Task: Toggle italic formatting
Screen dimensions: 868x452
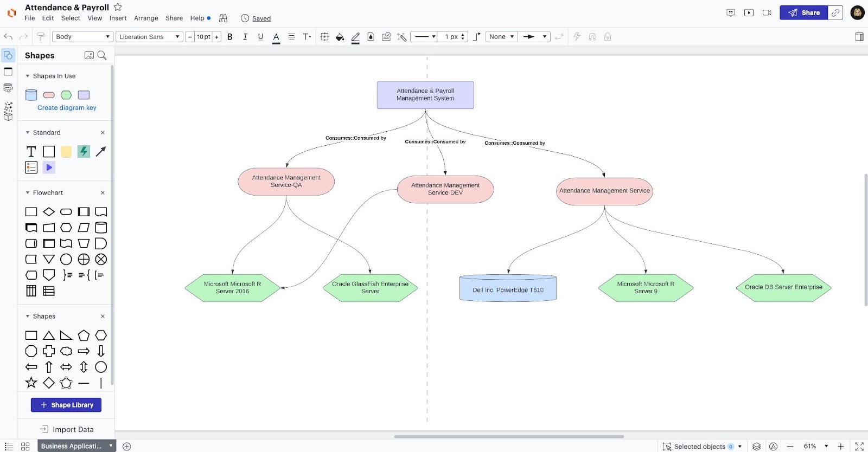Action: pyautogui.click(x=245, y=37)
